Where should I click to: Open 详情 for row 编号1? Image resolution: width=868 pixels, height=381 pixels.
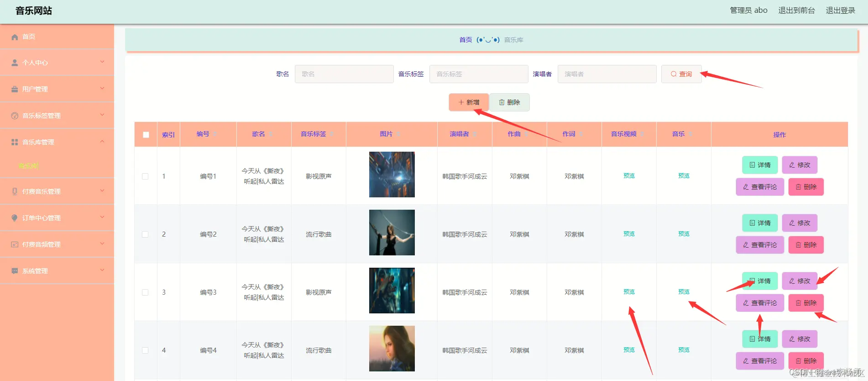pyautogui.click(x=760, y=165)
